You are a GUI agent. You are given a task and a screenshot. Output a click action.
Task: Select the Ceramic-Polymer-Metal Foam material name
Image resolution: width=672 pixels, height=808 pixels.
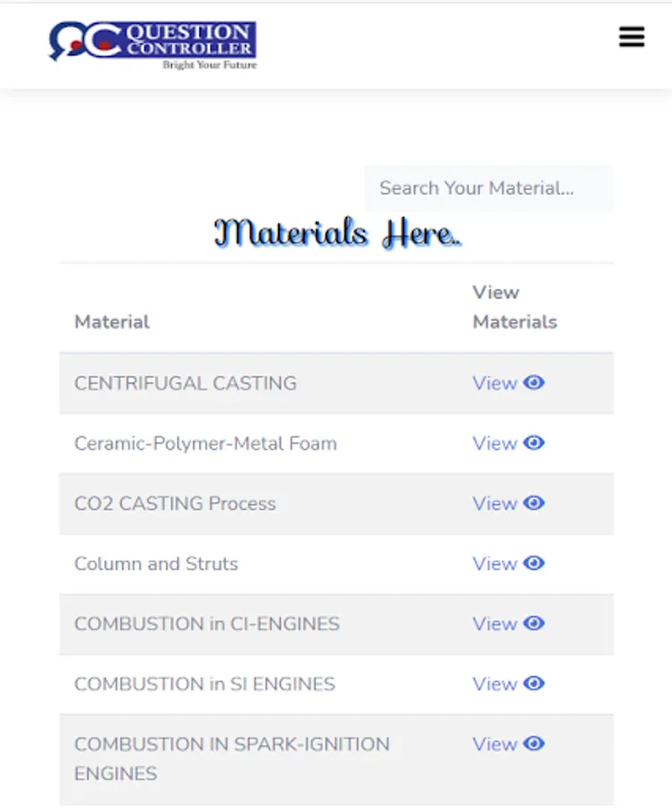(x=205, y=444)
